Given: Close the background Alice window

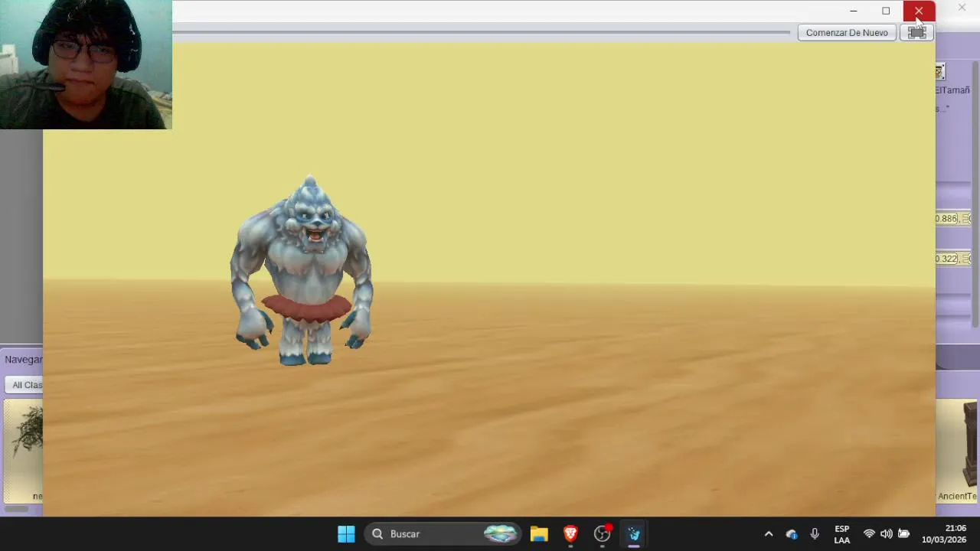Looking at the screenshot, I should click(962, 8).
